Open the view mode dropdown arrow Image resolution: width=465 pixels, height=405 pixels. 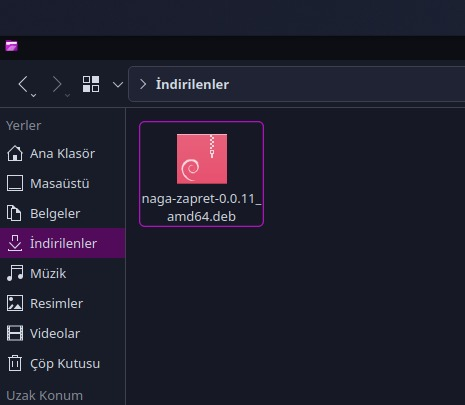click(x=118, y=85)
